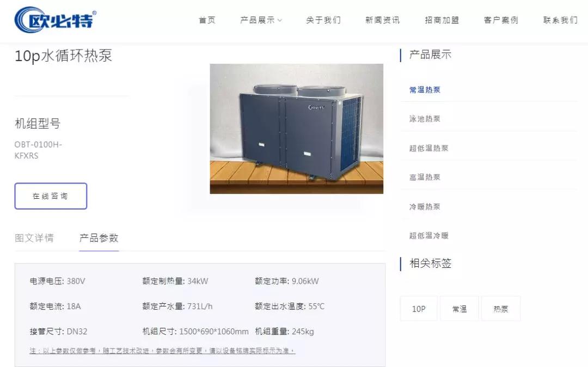Open the 首页 menu item
This screenshot has height=367, width=588.
pyautogui.click(x=207, y=20)
